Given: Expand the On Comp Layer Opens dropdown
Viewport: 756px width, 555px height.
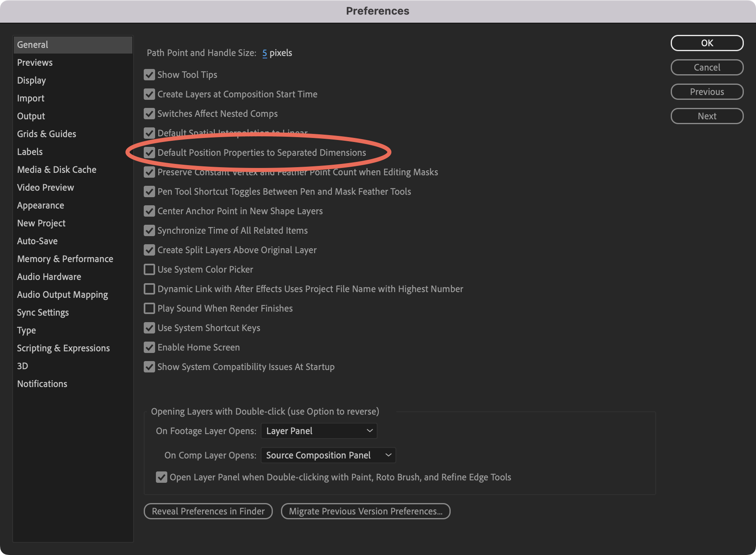Looking at the screenshot, I should (x=328, y=455).
